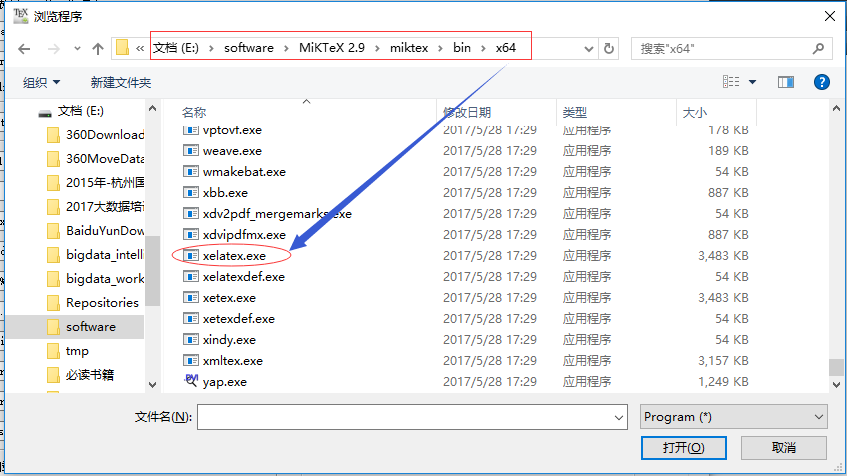Open Program (*) file type dropdown
Screen dimensions: 847x476
[734, 417]
